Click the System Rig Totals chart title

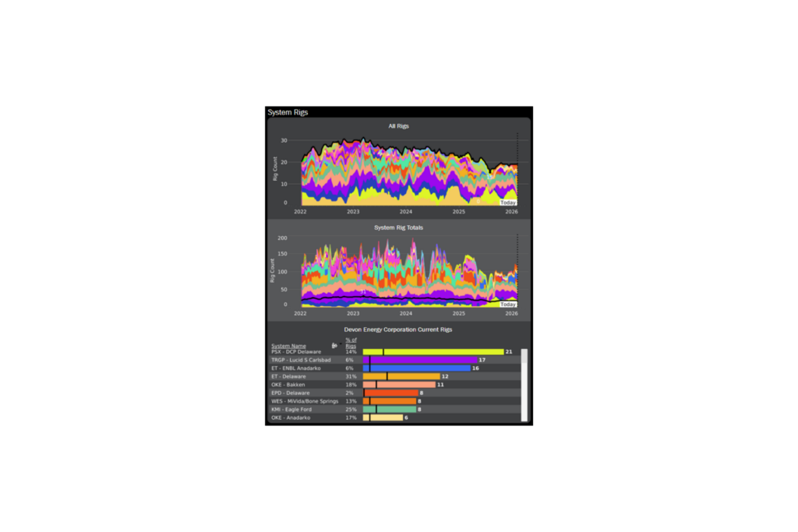click(x=398, y=228)
